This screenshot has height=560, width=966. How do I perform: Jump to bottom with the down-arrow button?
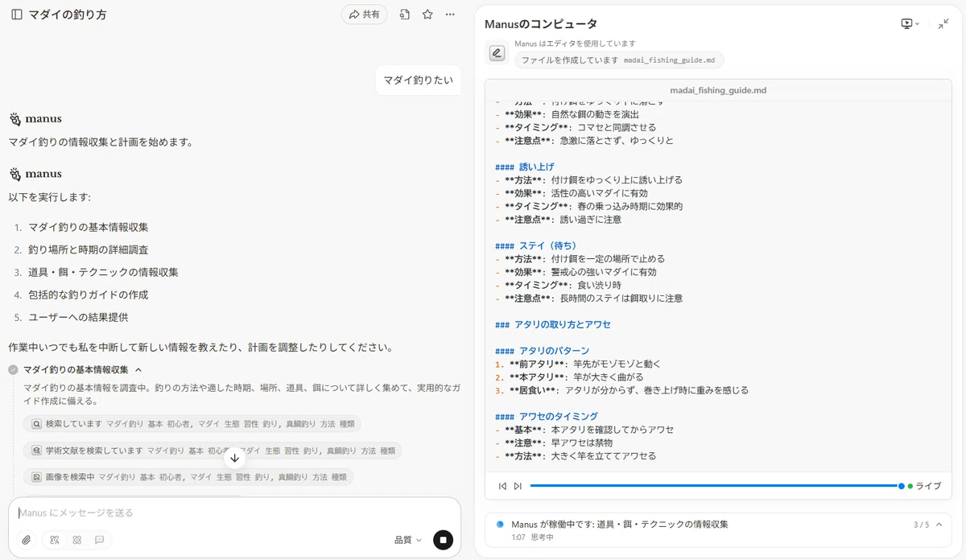point(234,458)
